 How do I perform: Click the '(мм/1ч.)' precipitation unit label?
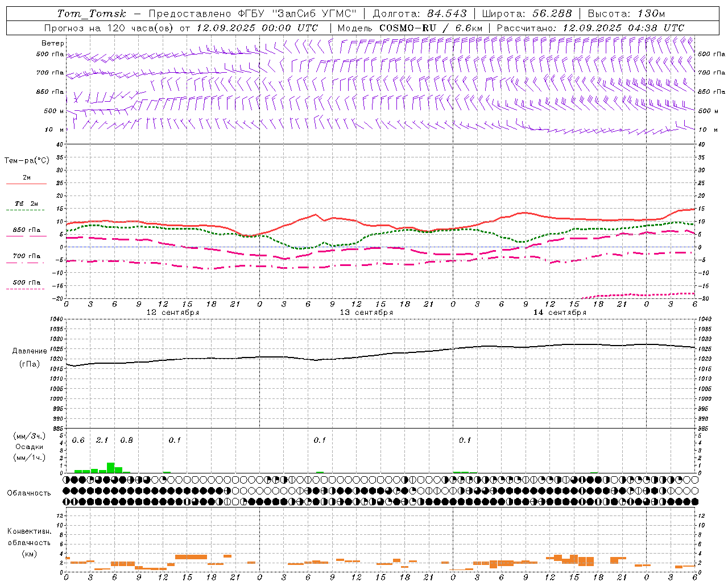(29, 458)
